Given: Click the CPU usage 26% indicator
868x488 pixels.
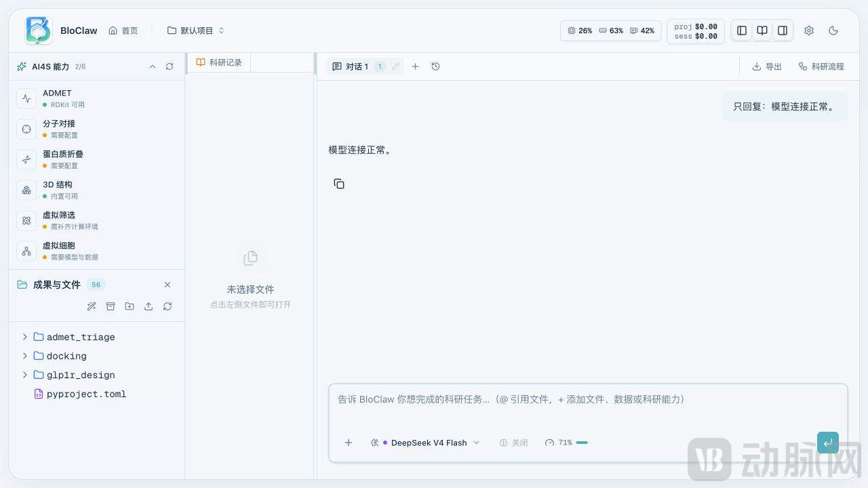Looking at the screenshot, I should (580, 30).
